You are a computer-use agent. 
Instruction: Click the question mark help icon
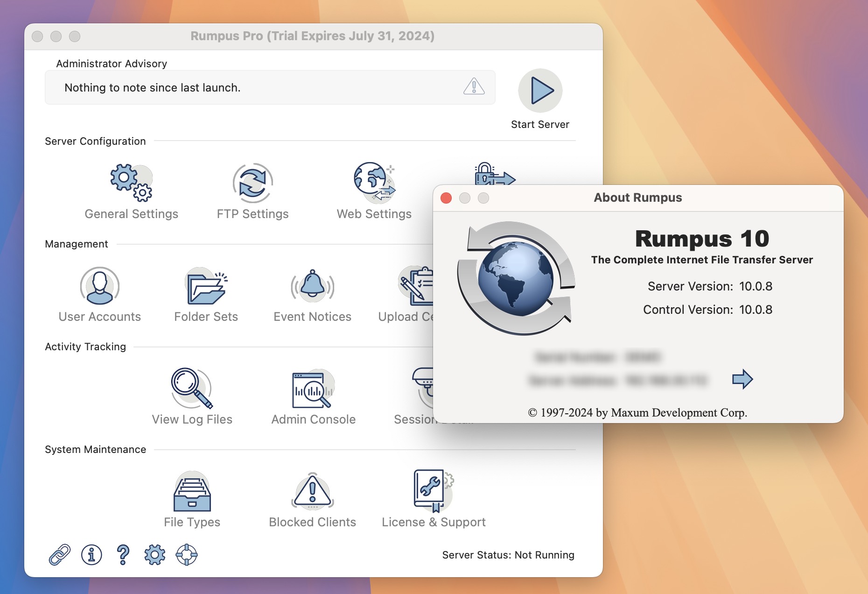pos(123,555)
